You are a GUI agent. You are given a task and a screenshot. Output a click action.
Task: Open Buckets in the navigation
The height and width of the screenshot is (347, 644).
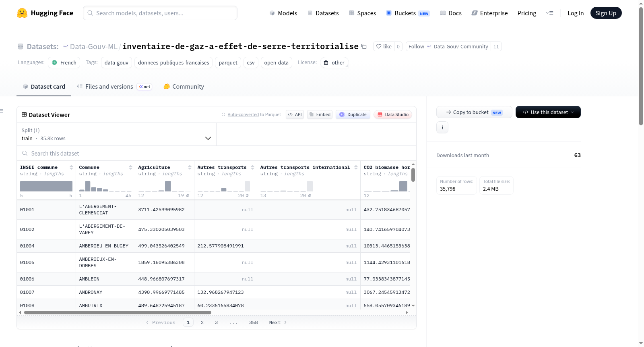pyautogui.click(x=408, y=13)
